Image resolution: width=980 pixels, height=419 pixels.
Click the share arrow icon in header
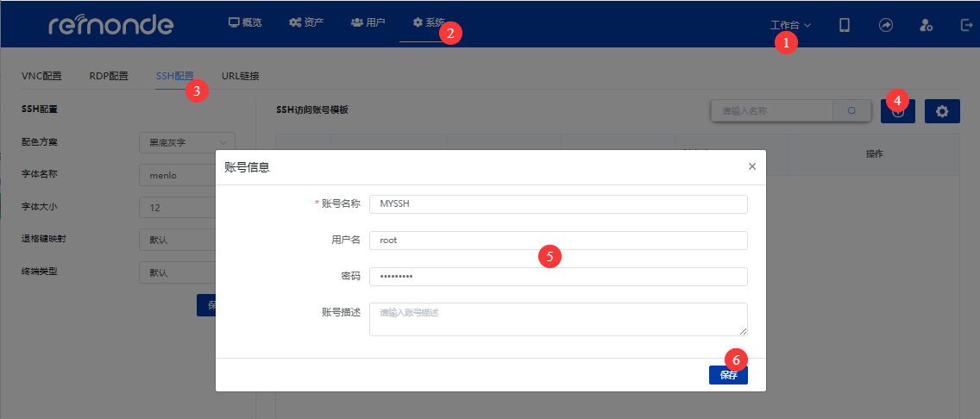coord(886,25)
